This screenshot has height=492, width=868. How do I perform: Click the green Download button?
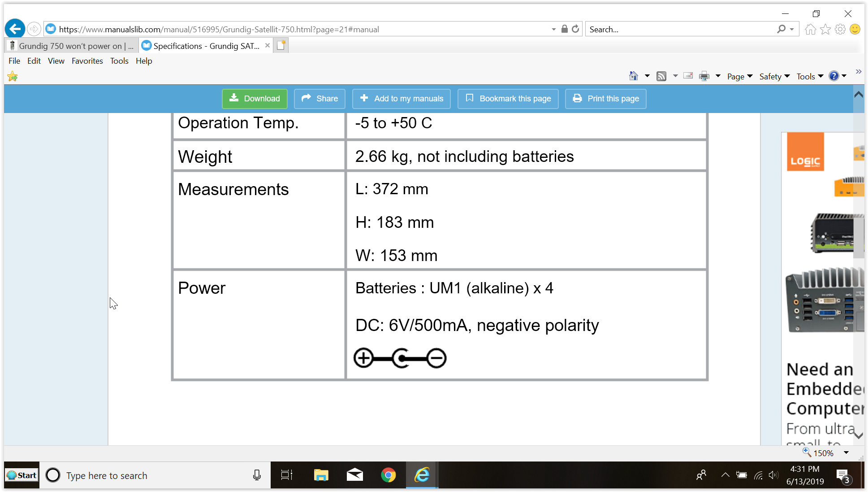coord(255,99)
